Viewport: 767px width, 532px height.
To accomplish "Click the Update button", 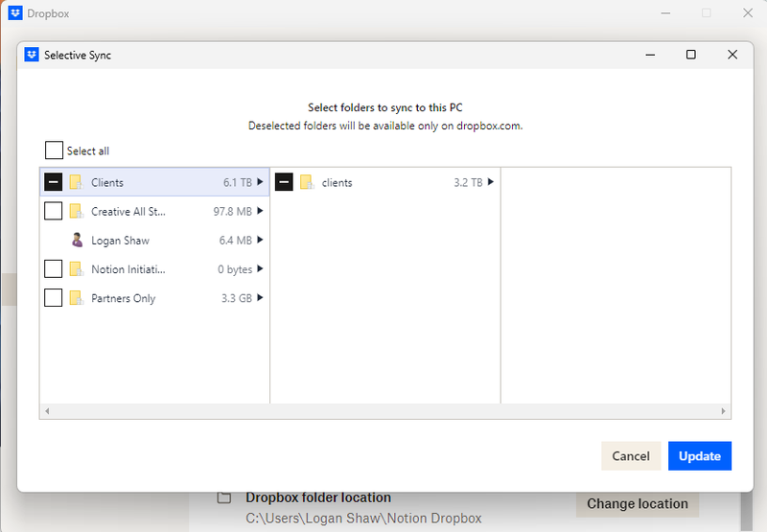I will pyautogui.click(x=700, y=455).
